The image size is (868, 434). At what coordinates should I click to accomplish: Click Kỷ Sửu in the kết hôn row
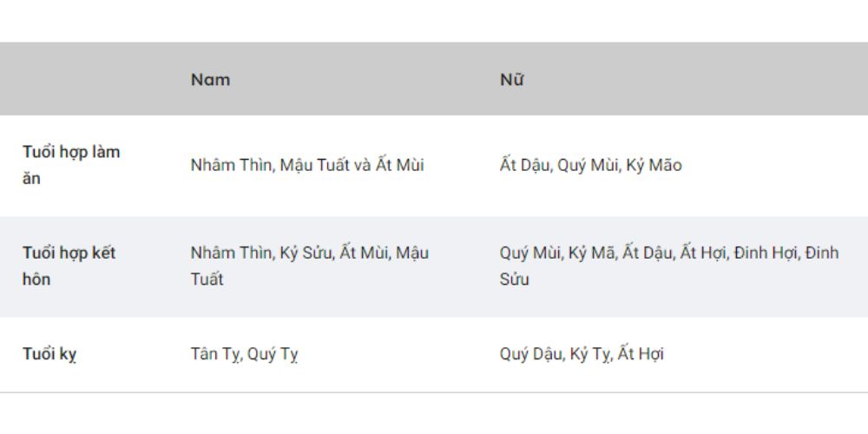tap(305, 253)
